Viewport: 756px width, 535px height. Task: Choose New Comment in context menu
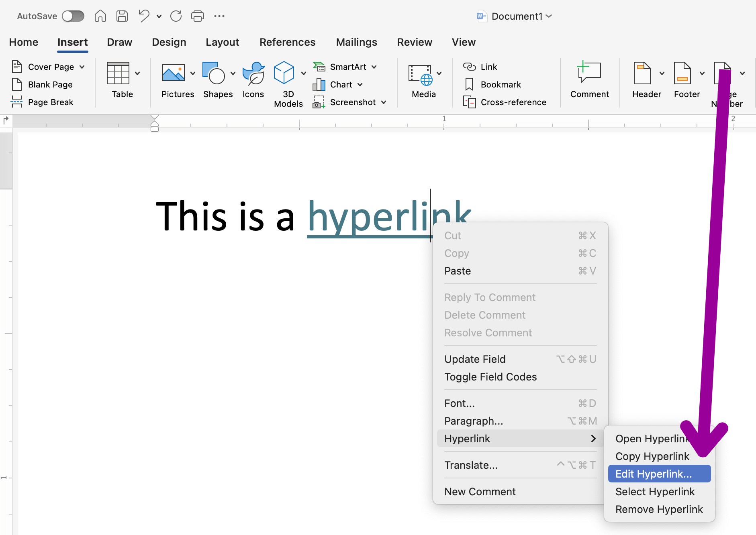point(520,492)
